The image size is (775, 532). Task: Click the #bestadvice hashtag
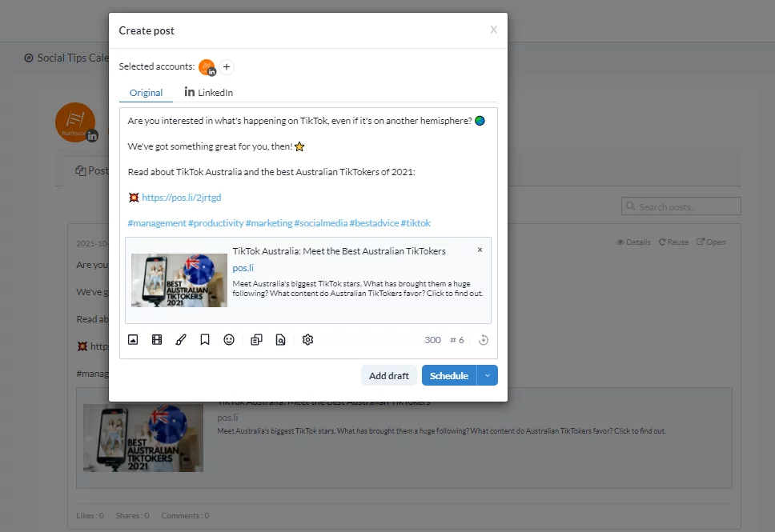coord(374,223)
